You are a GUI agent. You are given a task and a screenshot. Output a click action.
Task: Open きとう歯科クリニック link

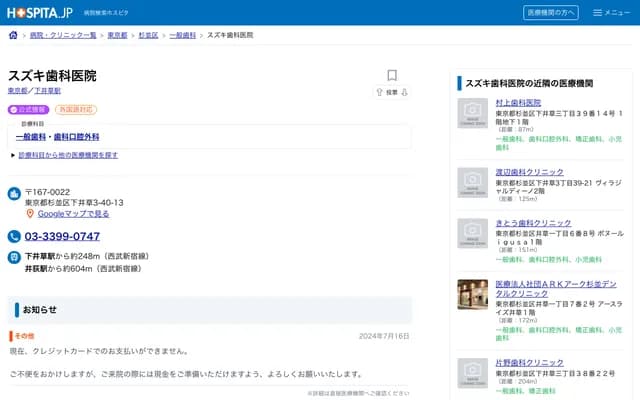tap(529, 221)
